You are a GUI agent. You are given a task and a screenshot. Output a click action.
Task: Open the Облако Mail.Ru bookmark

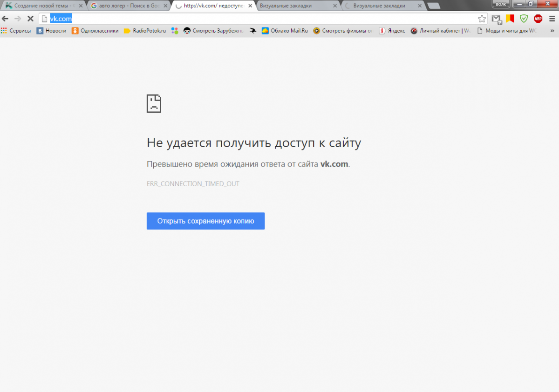click(285, 31)
